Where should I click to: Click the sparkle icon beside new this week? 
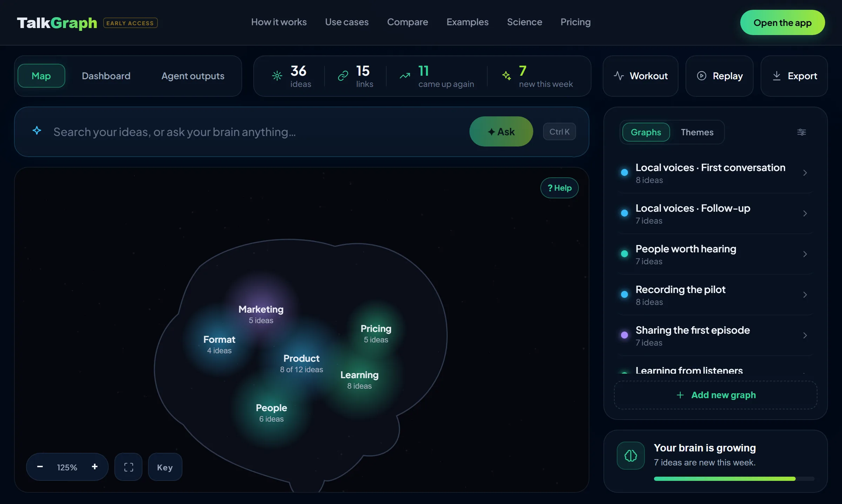506,75
